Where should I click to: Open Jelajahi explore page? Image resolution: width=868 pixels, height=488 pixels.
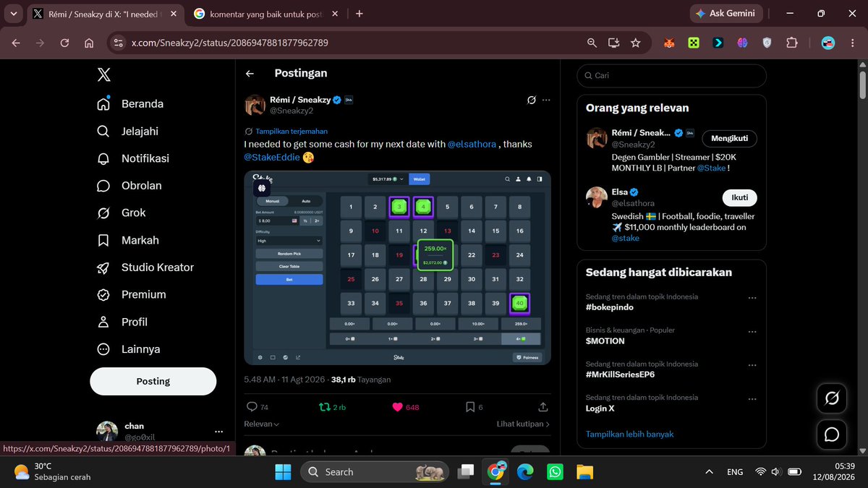click(127, 132)
